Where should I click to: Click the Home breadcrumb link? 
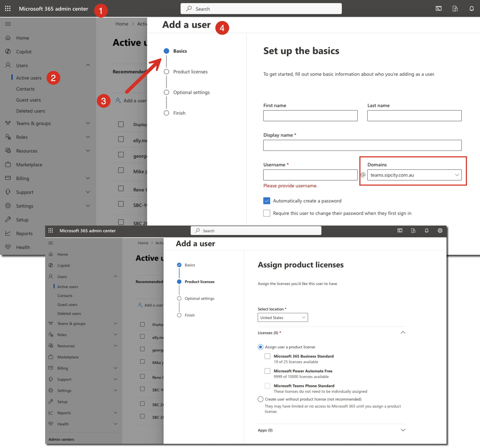click(x=122, y=24)
